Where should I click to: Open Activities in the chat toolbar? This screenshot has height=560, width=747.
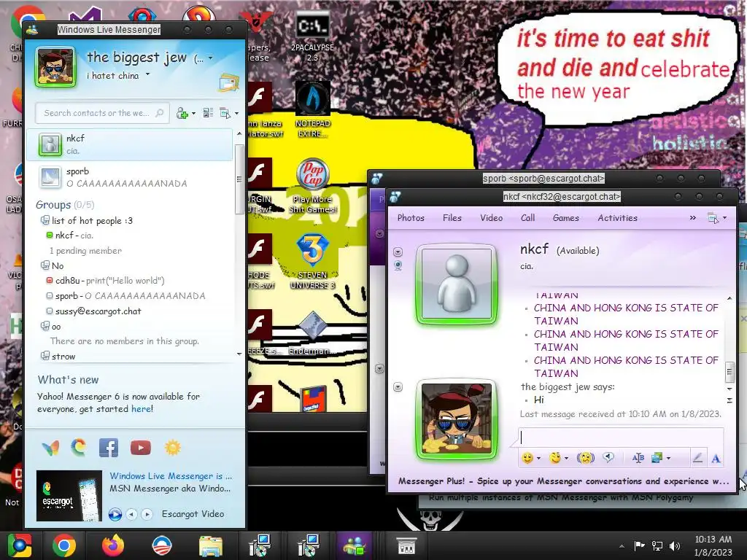(x=617, y=217)
